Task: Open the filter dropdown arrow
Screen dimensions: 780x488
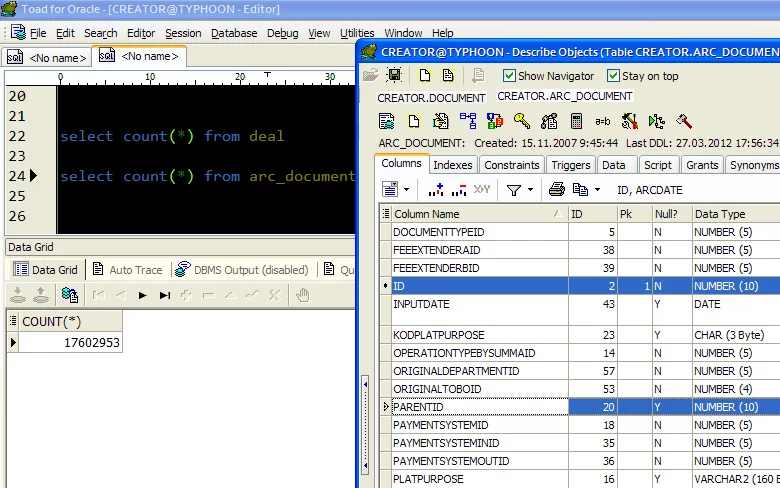Action: (530, 189)
